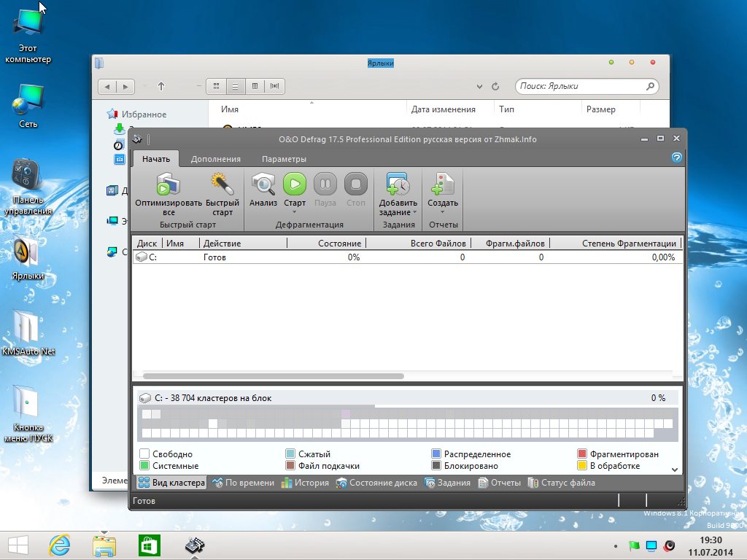Open Windows Start button on taskbar
This screenshot has height=560, width=747.
tap(18, 545)
